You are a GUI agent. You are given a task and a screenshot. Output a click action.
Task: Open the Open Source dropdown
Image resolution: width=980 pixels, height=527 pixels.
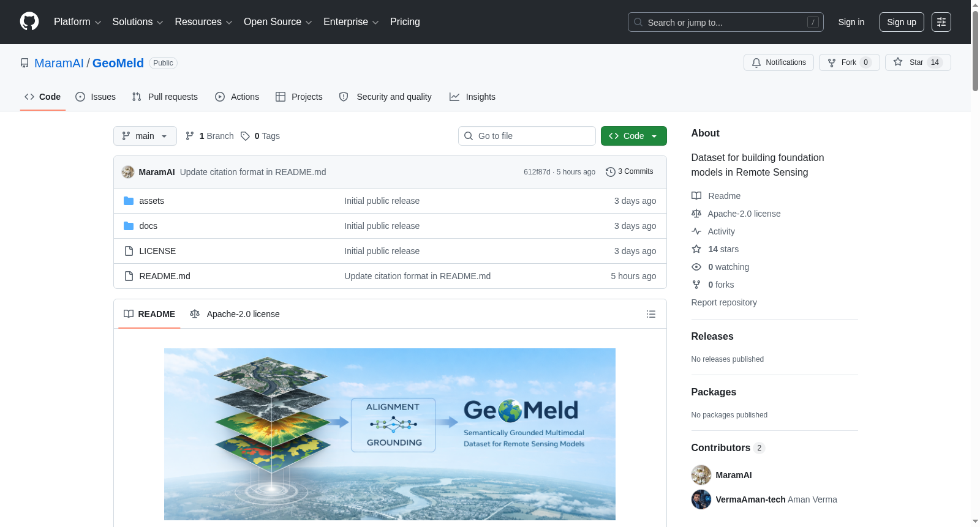click(x=278, y=22)
